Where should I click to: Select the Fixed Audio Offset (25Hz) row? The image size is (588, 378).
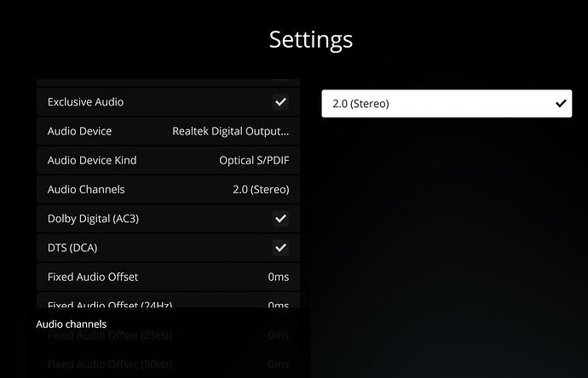tap(169, 335)
